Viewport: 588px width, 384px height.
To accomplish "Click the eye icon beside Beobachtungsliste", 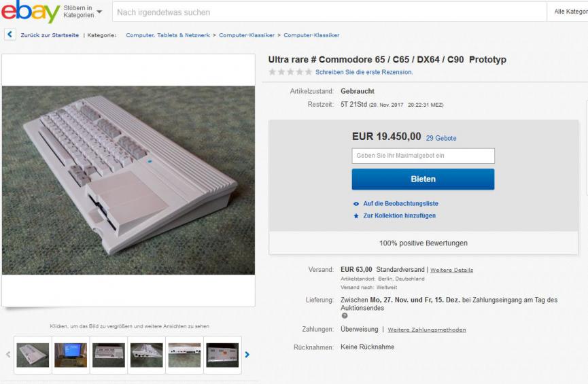I will pos(356,204).
